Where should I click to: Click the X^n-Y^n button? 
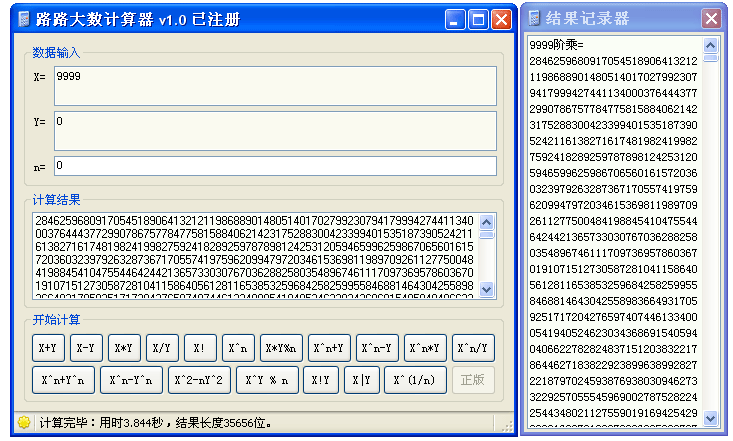point(131,380)
